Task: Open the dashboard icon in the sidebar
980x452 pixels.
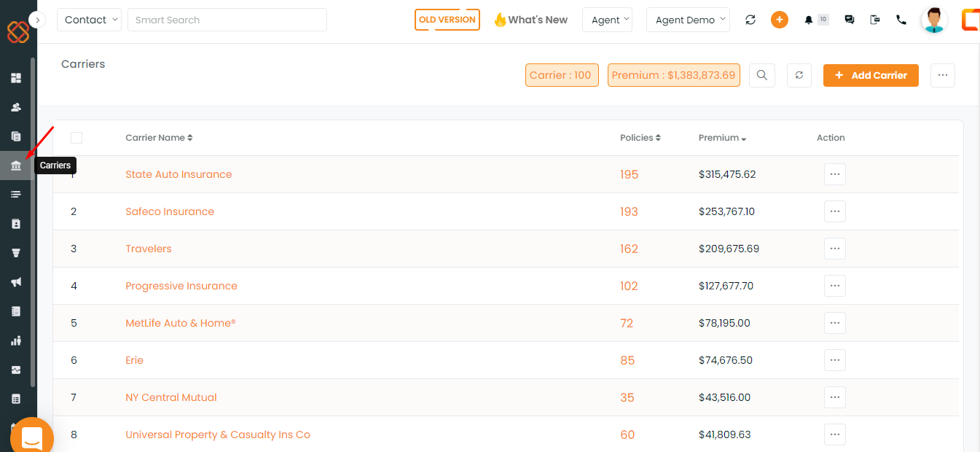Action: tap(16, 78)
